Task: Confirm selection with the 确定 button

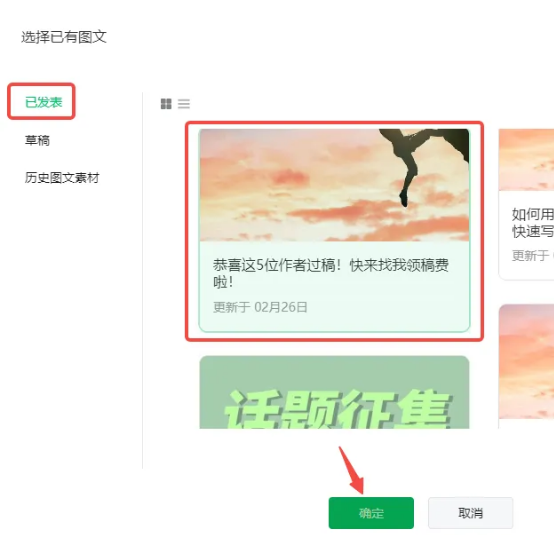Action: coord(371,513)
